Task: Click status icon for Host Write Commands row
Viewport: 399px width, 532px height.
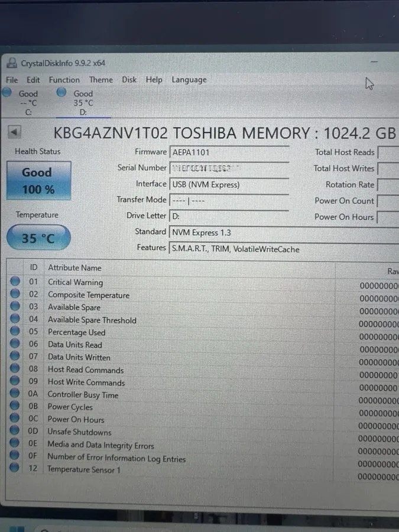Action: coord(15,380)
